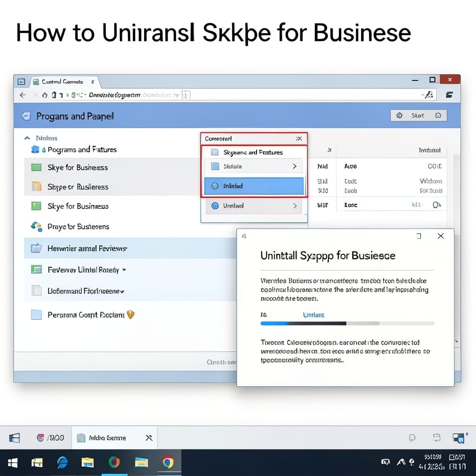This screenshot has height=476, width=476.
Task: Click the power icon in the 'Lonc' row
Action: [436, 205]
